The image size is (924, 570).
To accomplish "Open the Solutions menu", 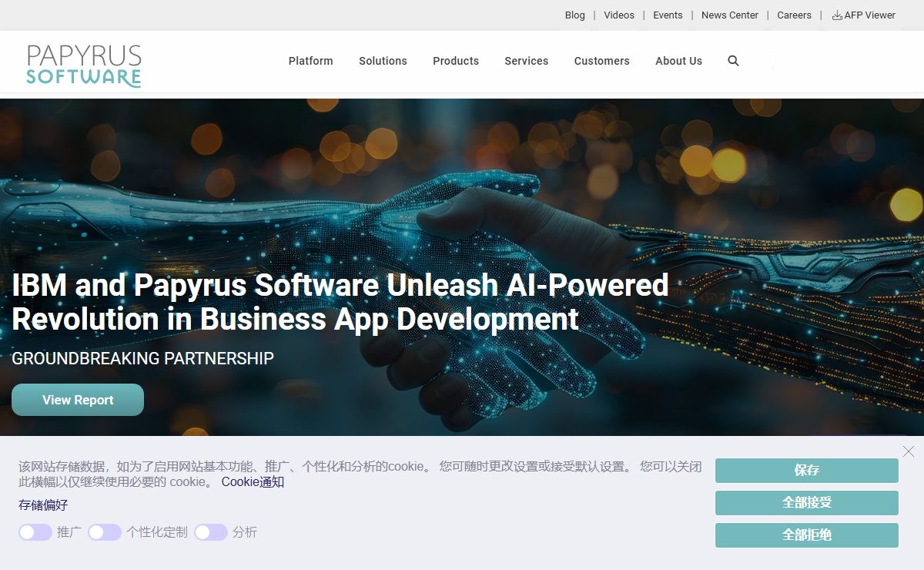I will 383,61.
